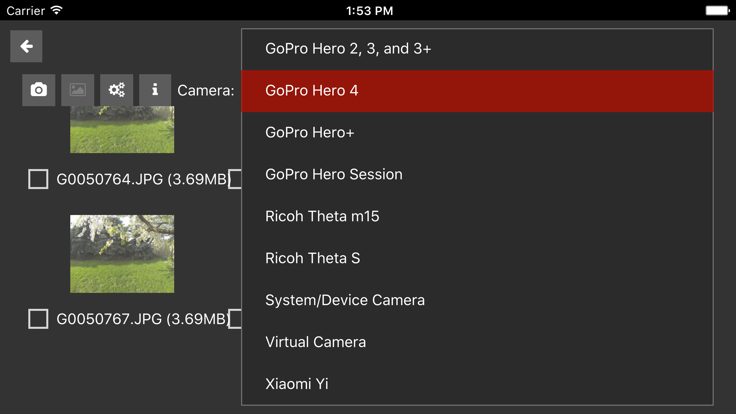
Task: Open the G0050767.JPG thumbnail image
Action: [122, 254]
